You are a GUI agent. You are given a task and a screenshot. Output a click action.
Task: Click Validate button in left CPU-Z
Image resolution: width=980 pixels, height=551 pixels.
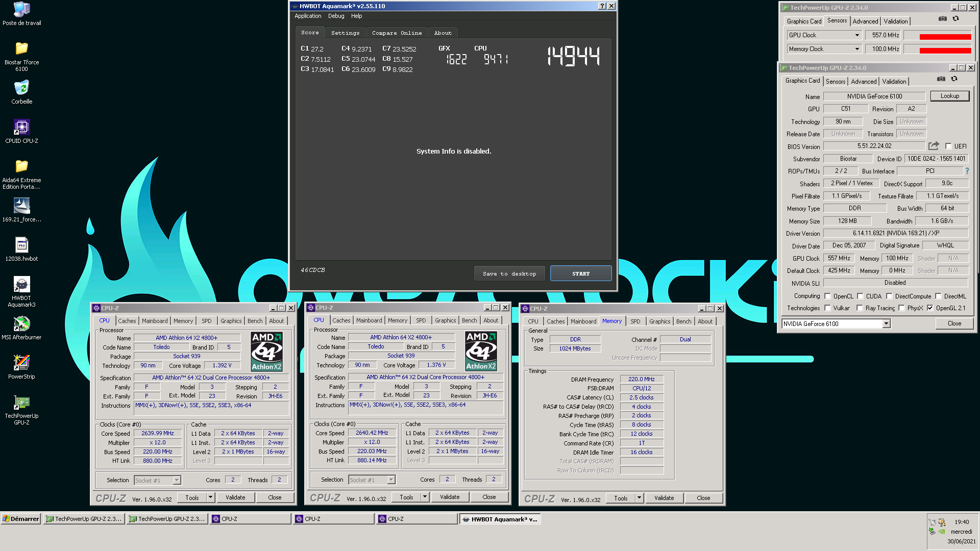coord(235,497)
